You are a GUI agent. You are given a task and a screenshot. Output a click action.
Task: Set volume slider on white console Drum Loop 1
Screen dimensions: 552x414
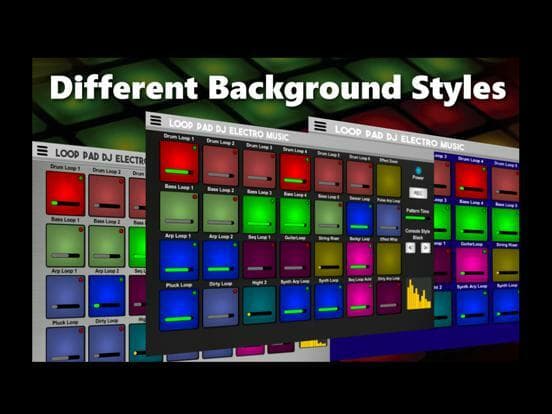click(66, 203)
